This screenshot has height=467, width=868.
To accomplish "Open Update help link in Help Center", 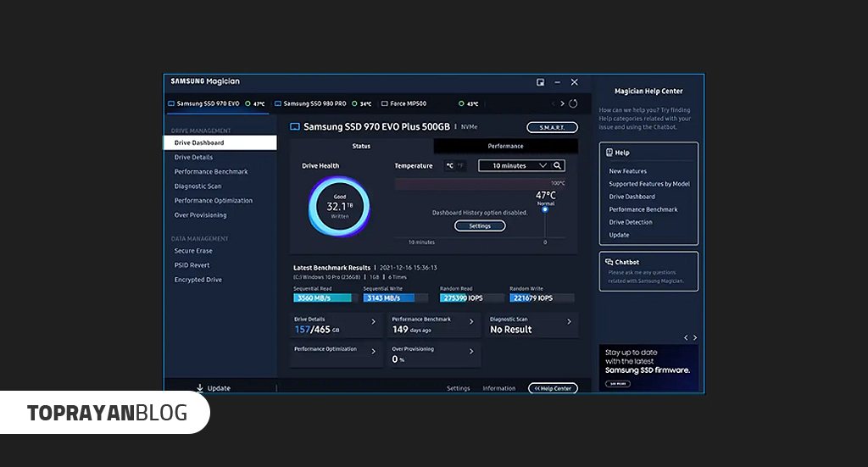I will [x=619, y=235].
